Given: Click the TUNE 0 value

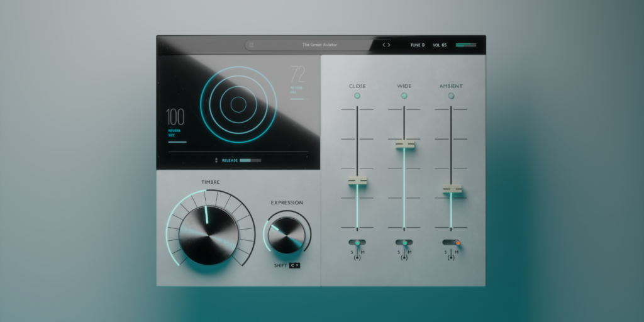Looking at the screenshot, I should point(418,45).
